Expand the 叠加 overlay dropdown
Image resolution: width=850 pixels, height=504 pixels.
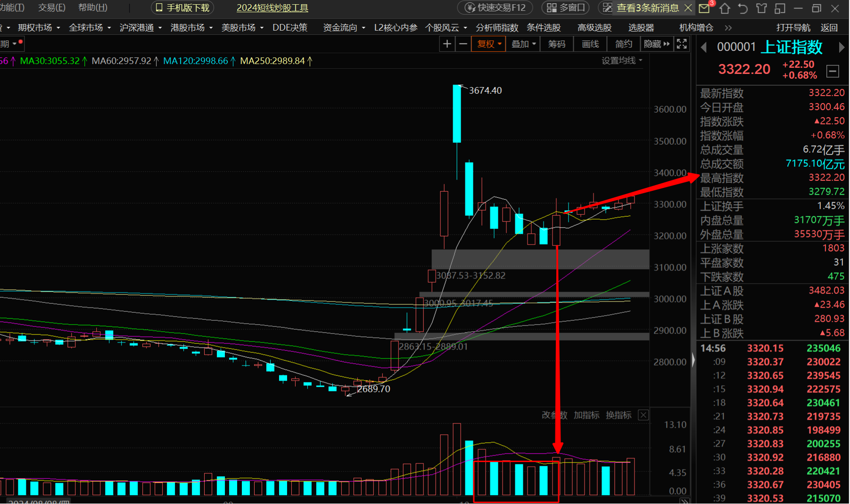pyautogui.click(x=523, y=44)
